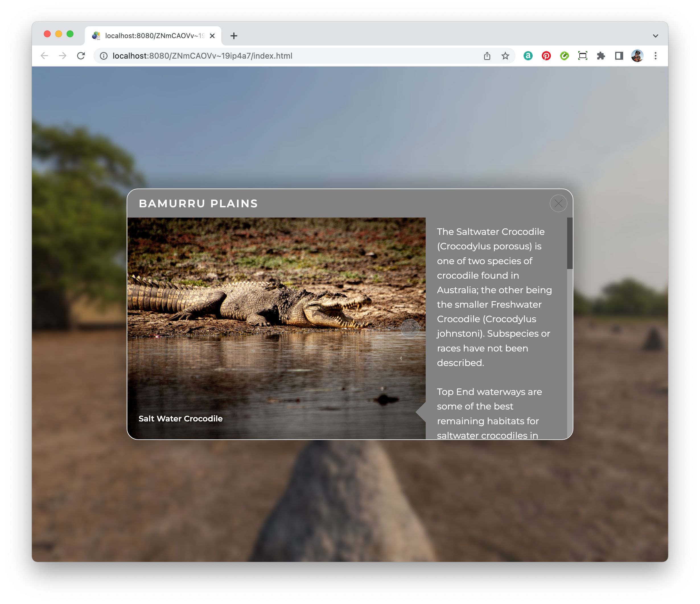This screenshot has height=604, width=700.
Task: Open a new browser tab
Action: point(234,36)
